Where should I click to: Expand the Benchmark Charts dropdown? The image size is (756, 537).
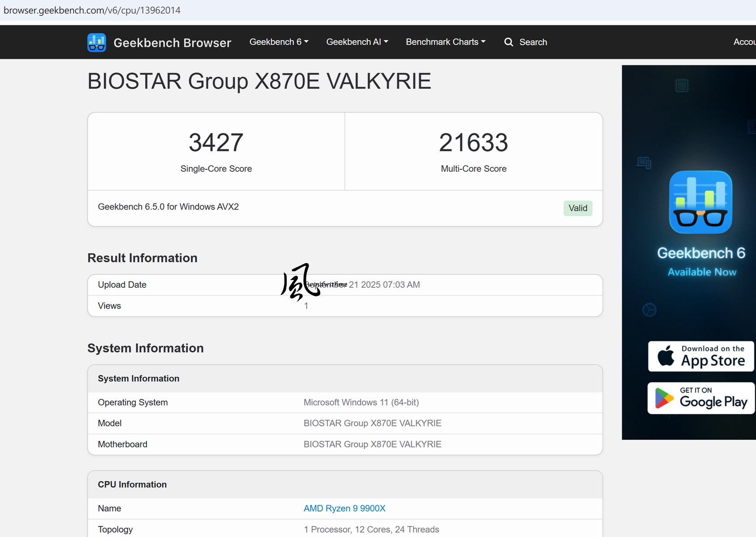point(445,42)
